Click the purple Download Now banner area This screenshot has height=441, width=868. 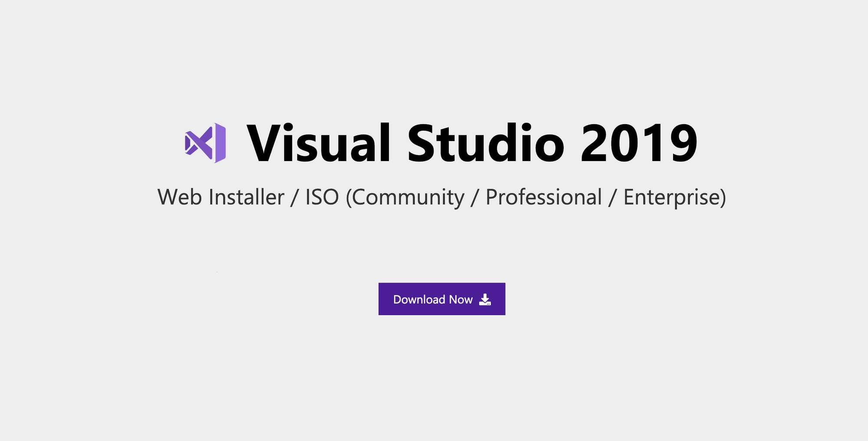[442, 299]
